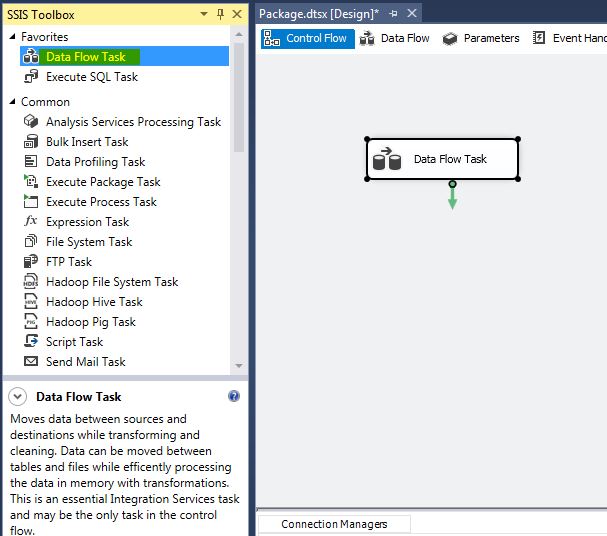The height and width of the screenshot is (536, 607).
Task: Click the Bulk Insert Task icon
Action: 31,142
